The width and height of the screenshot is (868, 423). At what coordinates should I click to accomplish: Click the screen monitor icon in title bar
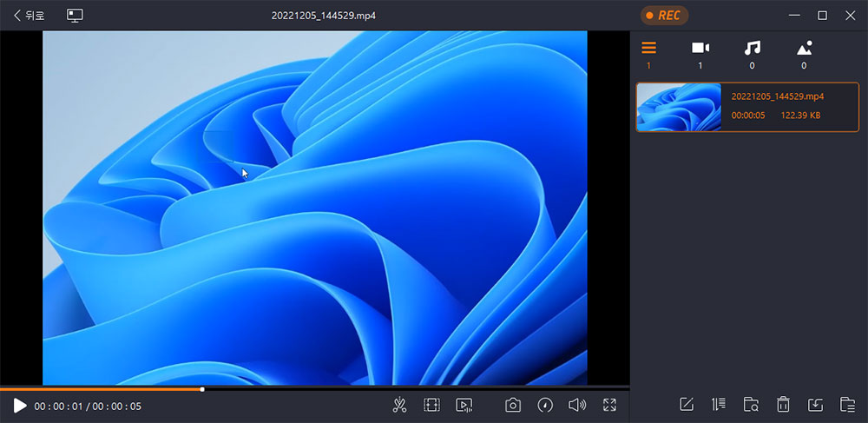coord(75,16)
